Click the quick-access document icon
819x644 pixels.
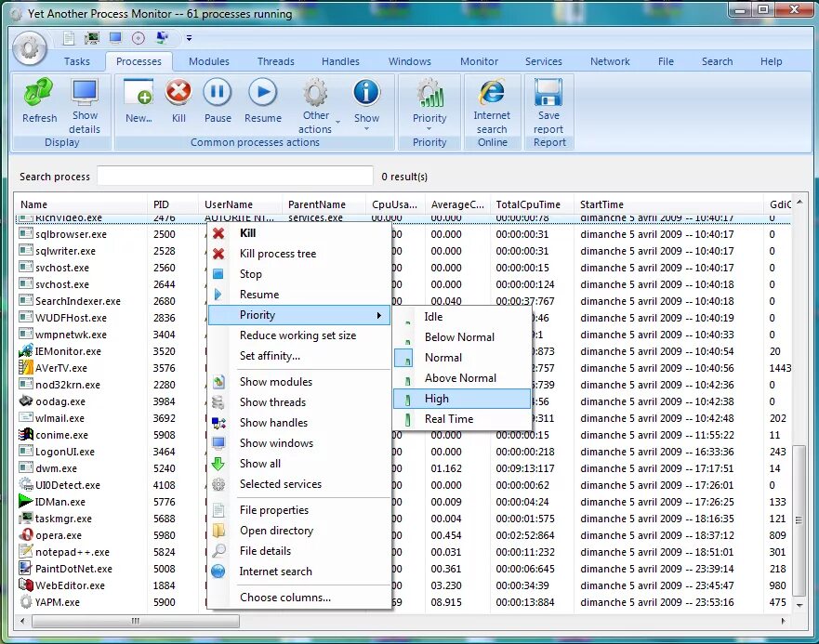[69, 37]
